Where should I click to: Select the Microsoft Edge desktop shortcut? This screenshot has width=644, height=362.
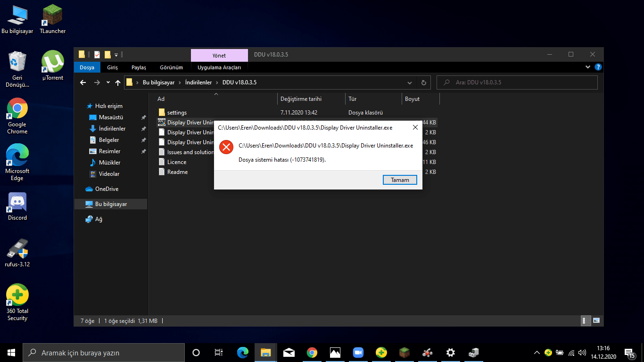point(17,162)
